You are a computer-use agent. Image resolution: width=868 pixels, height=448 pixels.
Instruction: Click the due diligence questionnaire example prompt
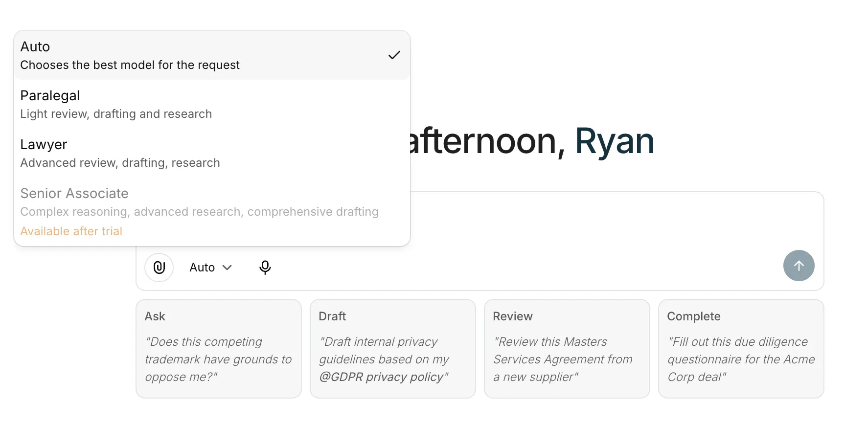(x=741, y=359)
